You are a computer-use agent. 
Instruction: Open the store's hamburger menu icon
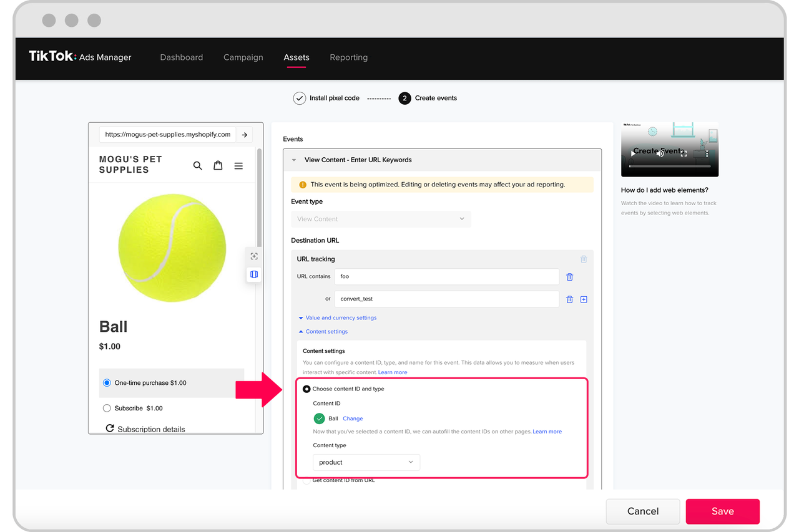click(x=238, y=166)
